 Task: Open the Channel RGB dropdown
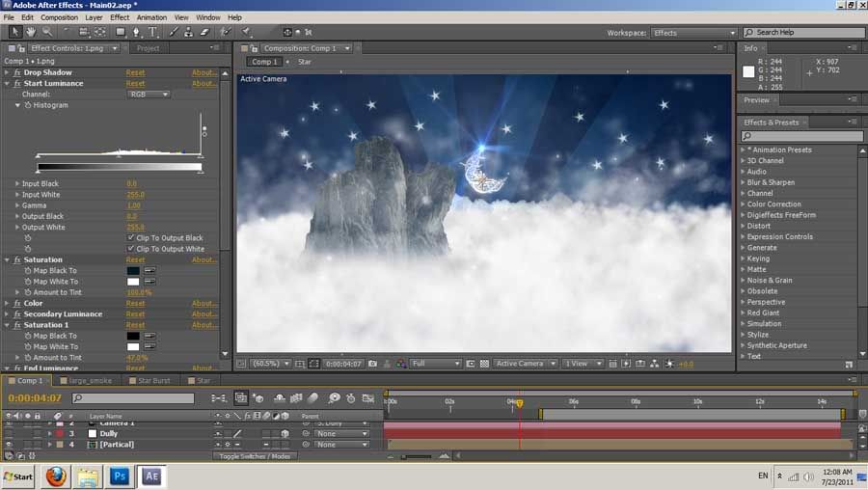[x=149, y=95]
